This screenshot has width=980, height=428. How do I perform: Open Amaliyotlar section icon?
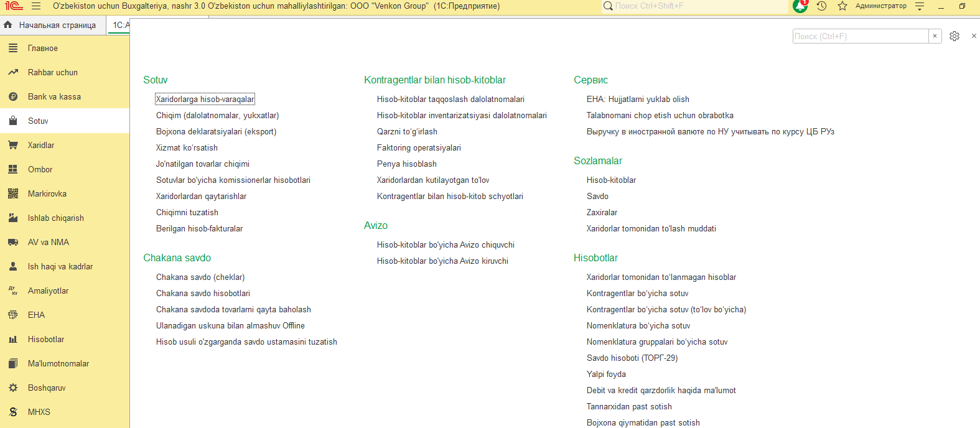(x=13, y=291)
